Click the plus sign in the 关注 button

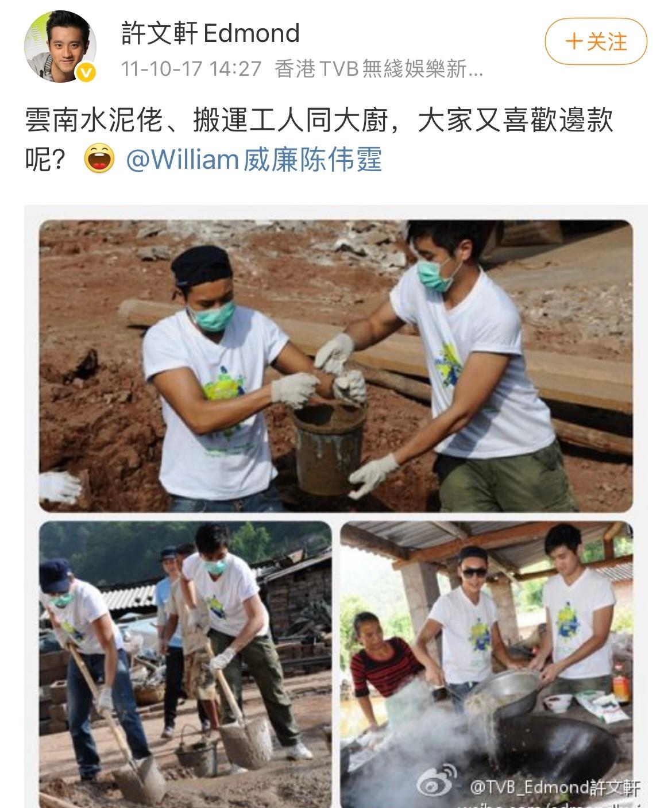[574, 42]
